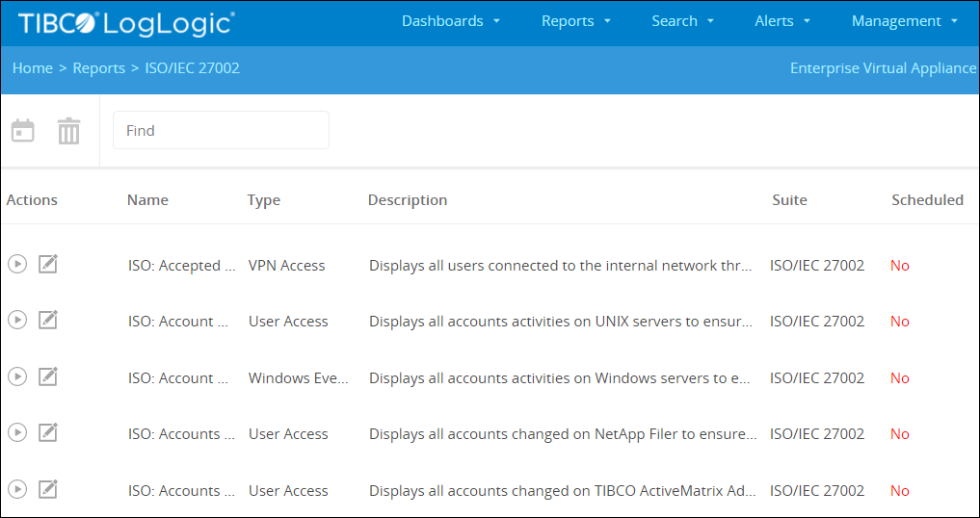Screen dimensions: 980x518
Task: Open the Search dropdown menu
Action: coord(682,21)
